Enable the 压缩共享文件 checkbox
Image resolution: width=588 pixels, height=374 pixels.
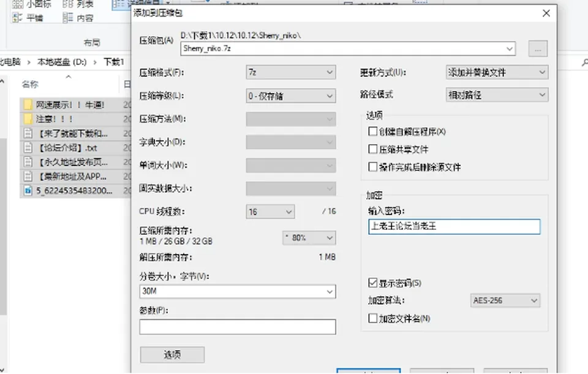373,149
